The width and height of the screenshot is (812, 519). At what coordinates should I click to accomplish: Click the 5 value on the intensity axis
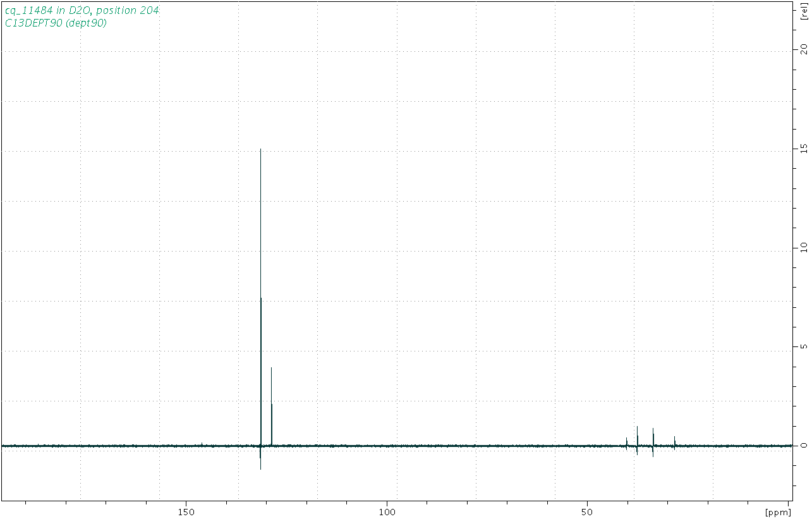point(803,346)
